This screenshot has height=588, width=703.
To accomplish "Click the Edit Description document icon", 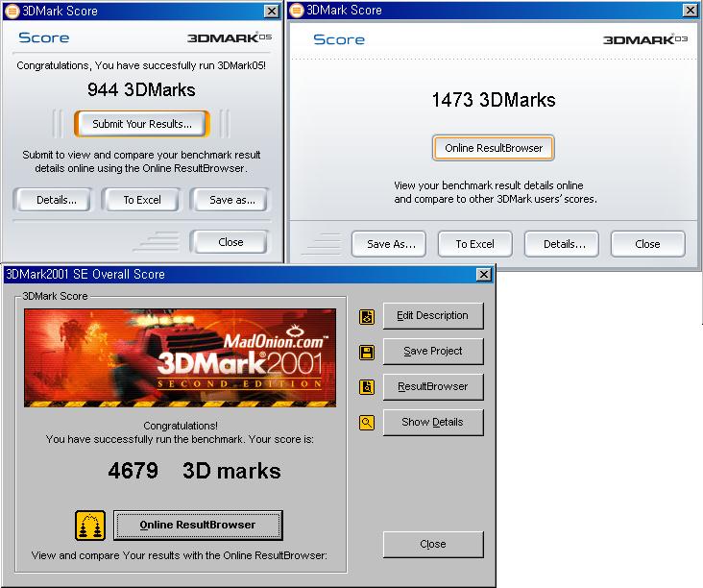I will tap(367, 317).
